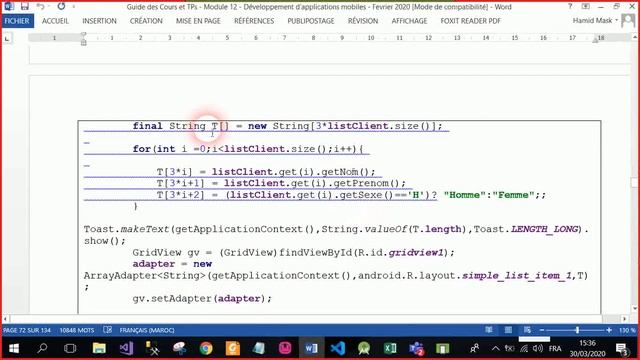The height and width of the screenshot is (360, 640).
Task: Switch to the ACCUEIL ribbon tab
Action: (55, 21)
